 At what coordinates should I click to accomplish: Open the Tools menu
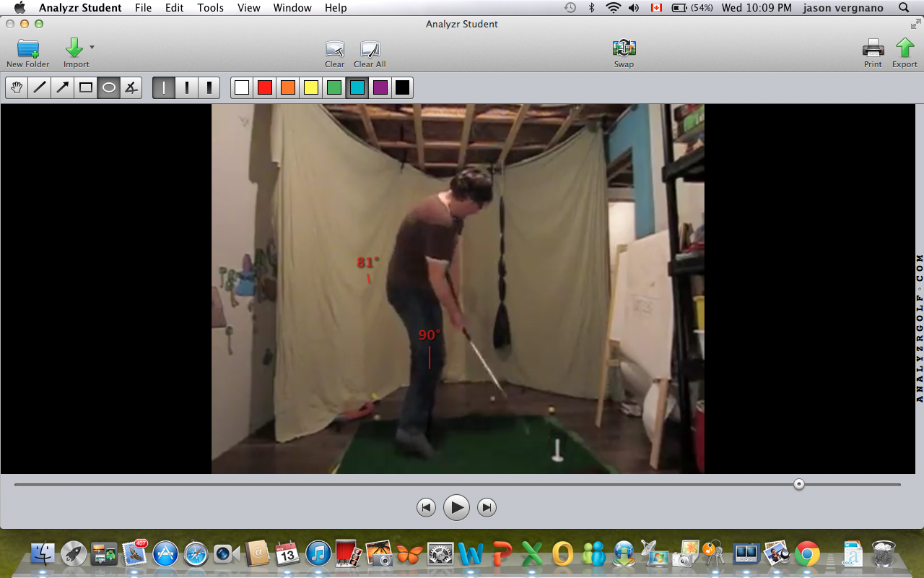(210, 8)
